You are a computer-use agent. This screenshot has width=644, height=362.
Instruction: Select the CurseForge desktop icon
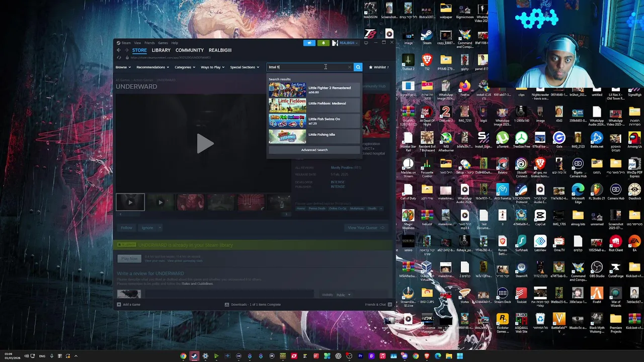(x=615, y=269)
